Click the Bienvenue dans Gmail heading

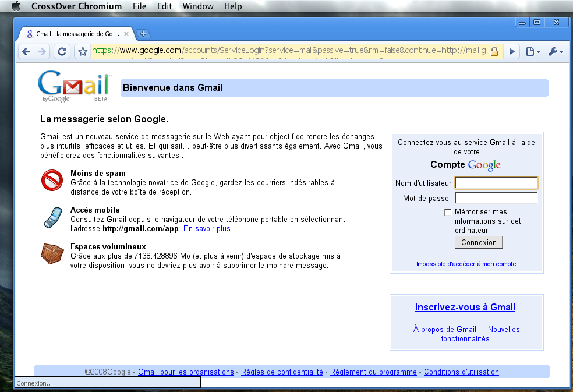click(x=172, y=88)
